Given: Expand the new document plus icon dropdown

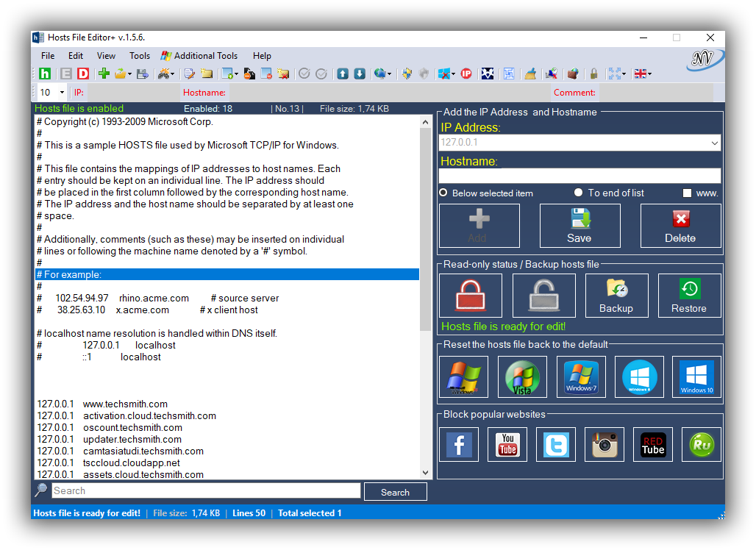Looking at the screenshot, I should 236,74.
